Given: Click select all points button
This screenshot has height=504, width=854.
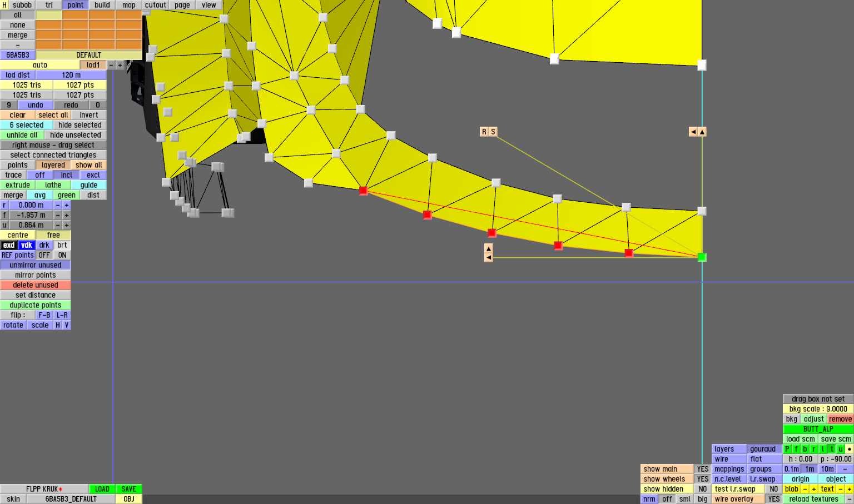Looking at the screenshot, I should click(x=53, y=115).
